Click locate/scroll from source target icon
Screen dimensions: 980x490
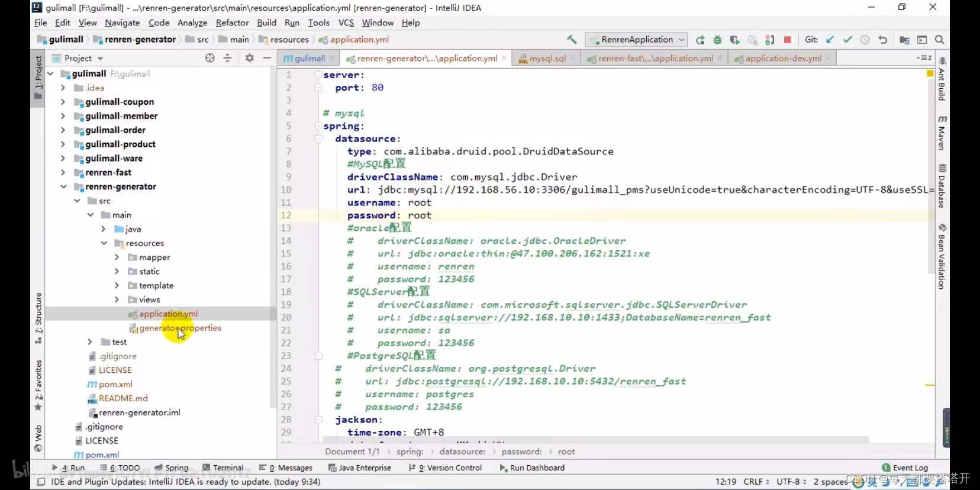209,58
